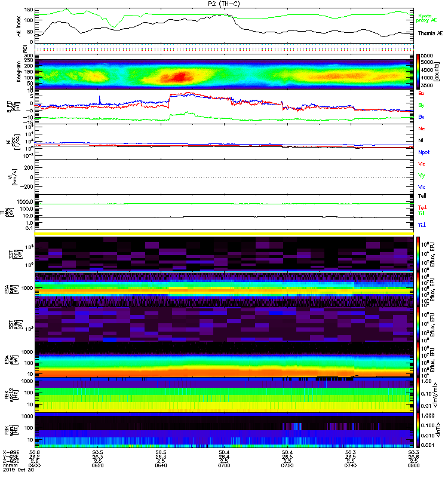The height and width of the screenshot is (478, 448).
Task: Click the <|mV/m|> color bar label
Action: (437, 395)
